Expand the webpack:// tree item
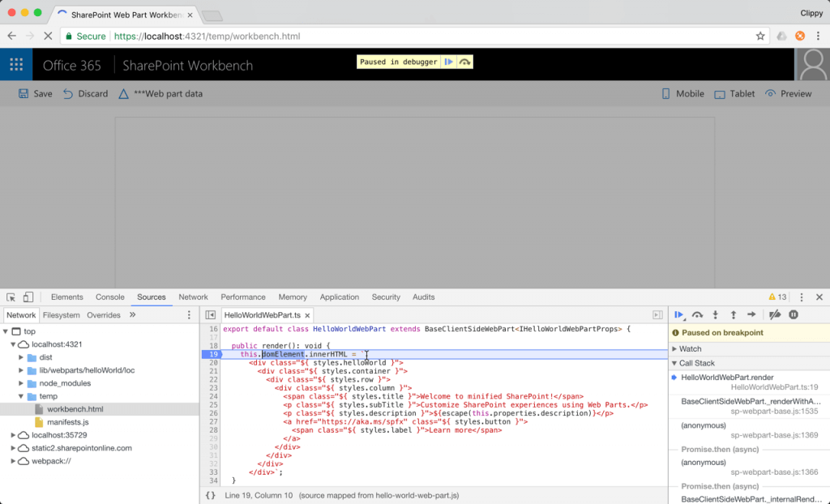This screenshot has height=504, width=830. click(13, 461)
